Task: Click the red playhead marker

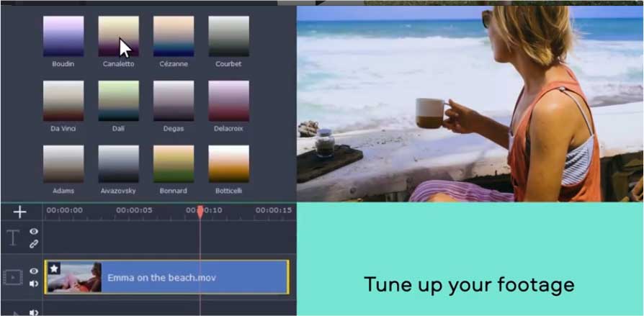Action: [200, 212]
